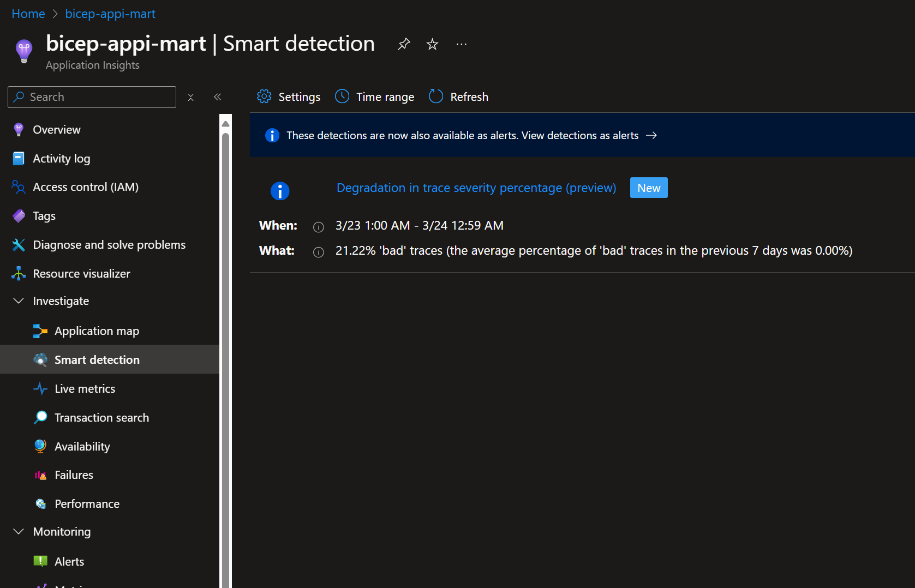This screenshot has width=915, height=588.
Task: Open Degradation in trace severity percentage link
Action: [x=476, y=188]
